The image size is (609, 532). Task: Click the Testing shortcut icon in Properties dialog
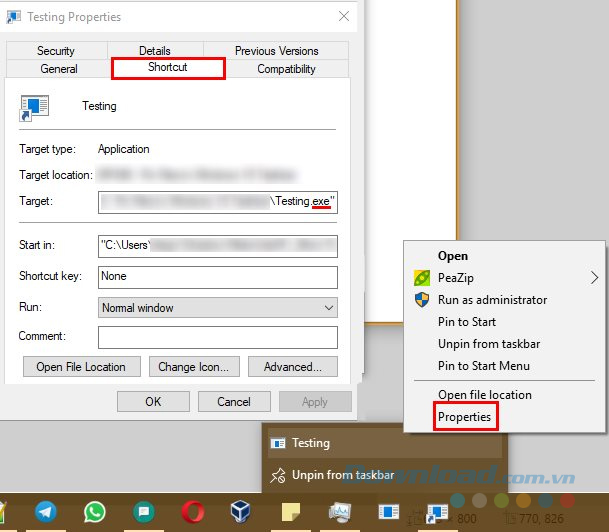coord(34,108)
